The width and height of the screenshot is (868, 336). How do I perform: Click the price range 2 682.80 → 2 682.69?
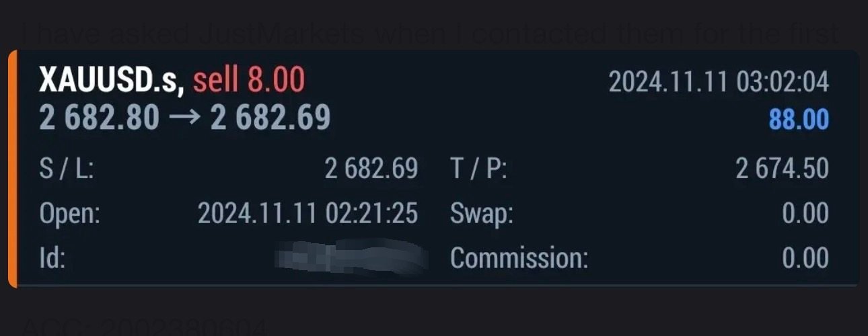(185, 118)
